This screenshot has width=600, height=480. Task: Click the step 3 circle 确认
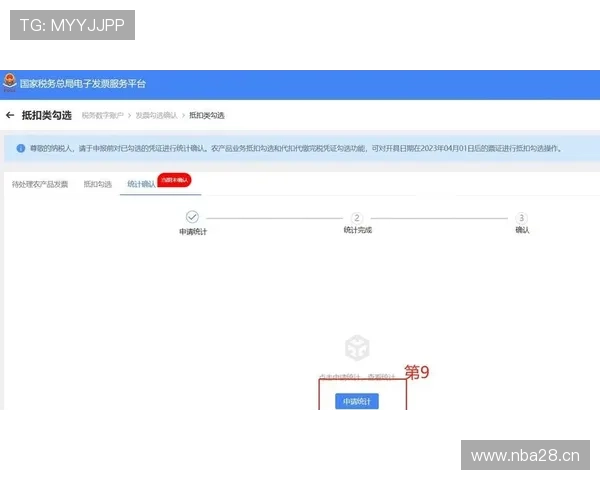tap(521, 218)
